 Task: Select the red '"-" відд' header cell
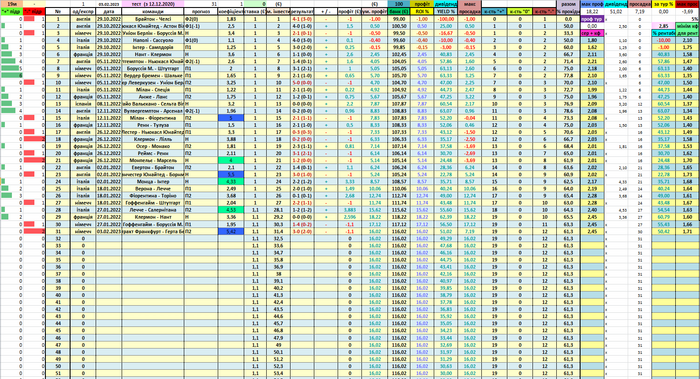(x=34, y=11)
